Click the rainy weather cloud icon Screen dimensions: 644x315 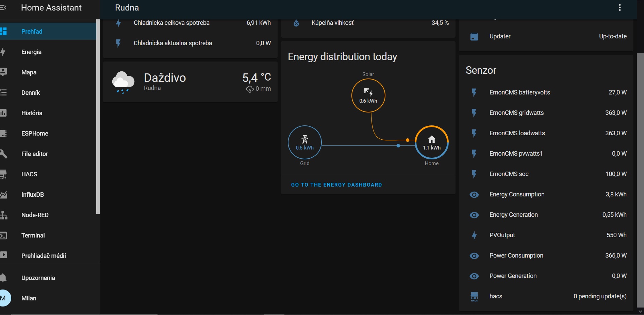coord(123,82)
